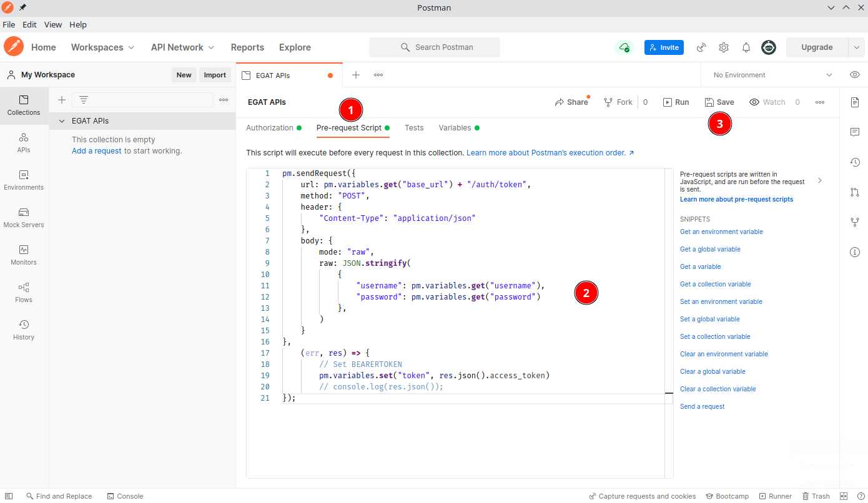
Task: Open the Pull requests icon in right sidebar
Action: tap(855, 192)
